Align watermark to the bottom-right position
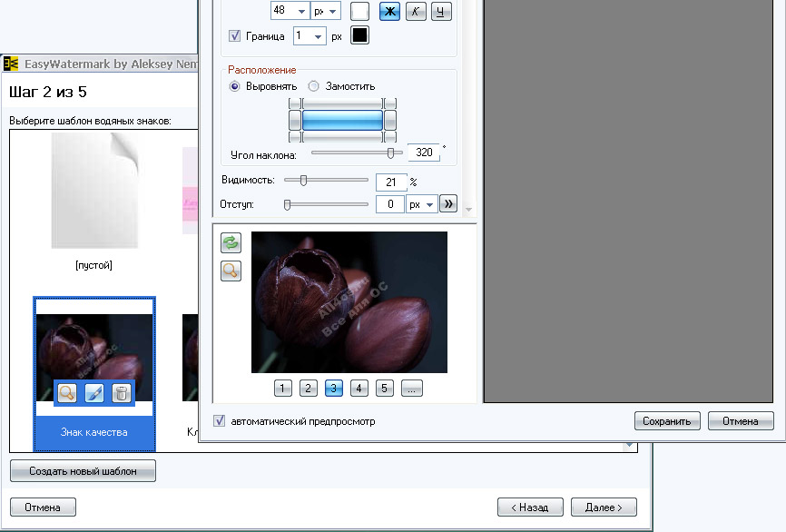The height and width of the screenshot is (532, 786). point(390,137)
